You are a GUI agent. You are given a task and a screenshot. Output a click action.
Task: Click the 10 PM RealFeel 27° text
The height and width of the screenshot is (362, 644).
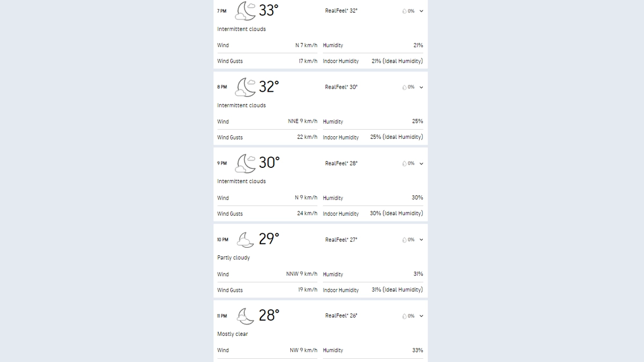coord(341,240)
